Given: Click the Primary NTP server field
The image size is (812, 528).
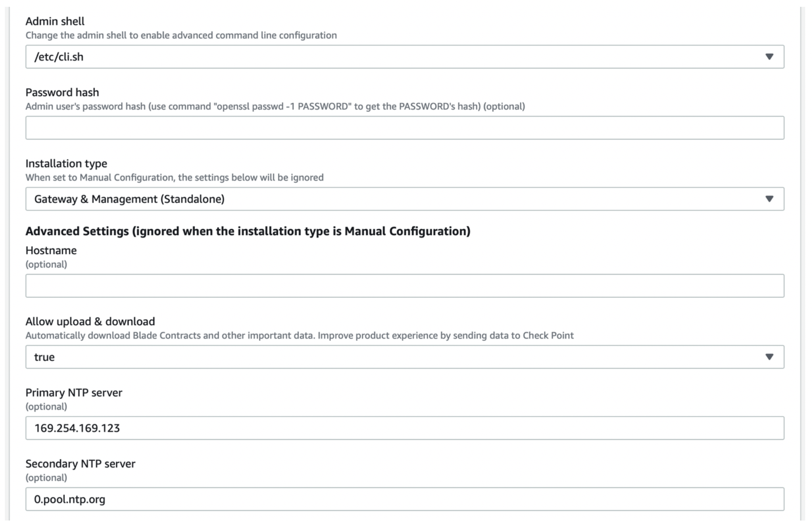Looking at the screenshot, I should coord(405,428).
